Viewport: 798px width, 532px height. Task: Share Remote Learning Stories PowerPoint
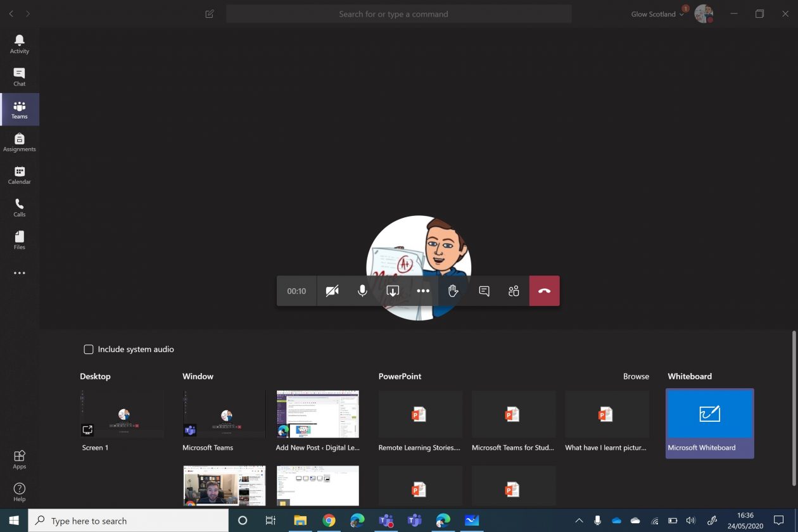point(421,421)
